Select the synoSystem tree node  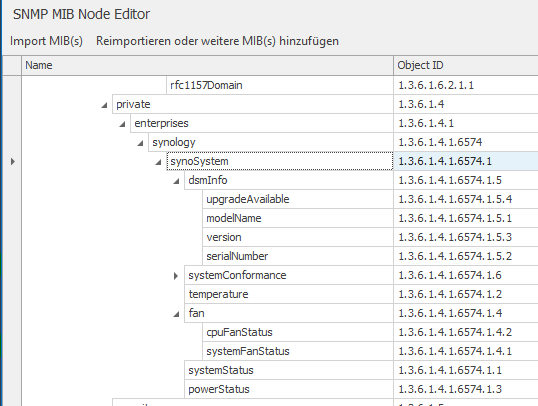click(280, 161)
